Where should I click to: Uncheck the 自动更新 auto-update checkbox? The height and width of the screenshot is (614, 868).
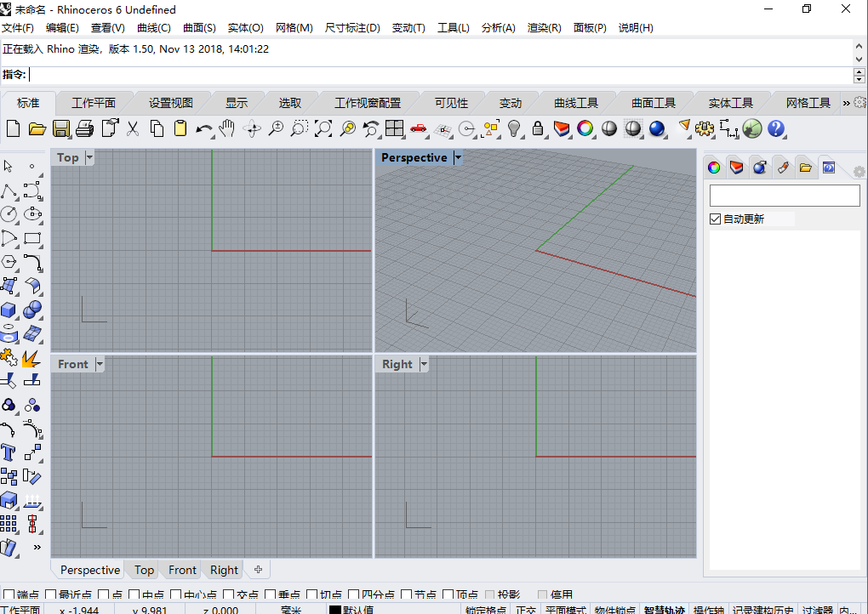pyautogui.click(x=716, y=219)
